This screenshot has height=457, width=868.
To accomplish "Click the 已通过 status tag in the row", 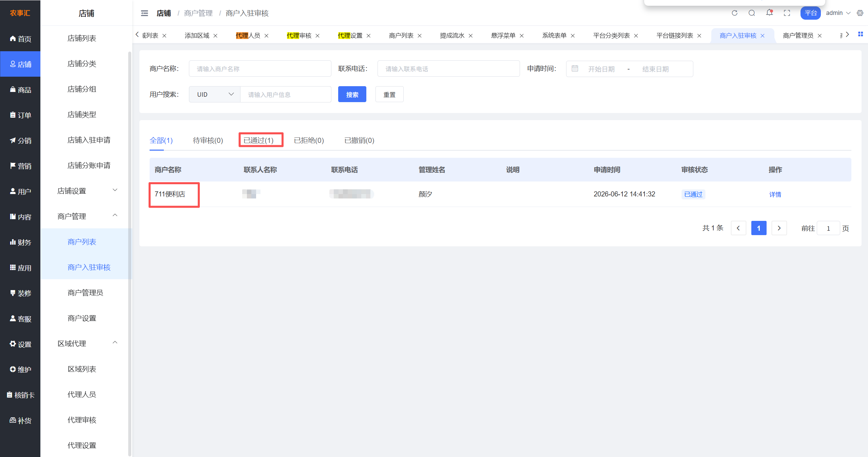I will (x=693, y=194).
